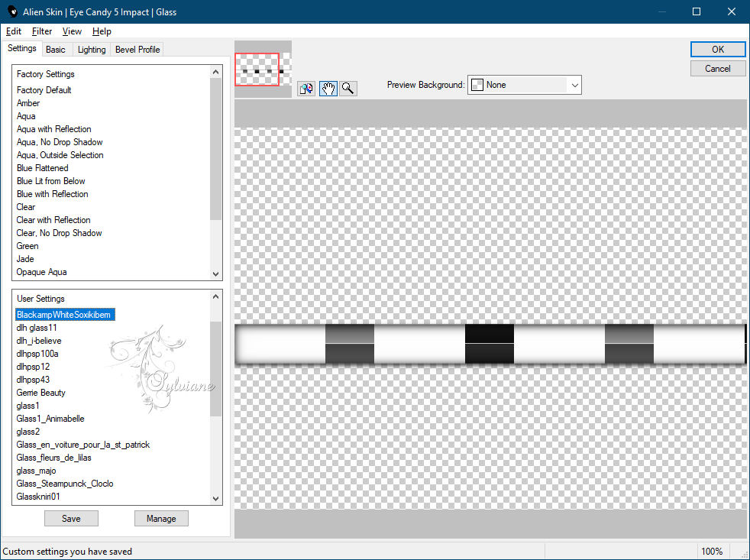
Task: Click the Alien Skin logo in title bar
Action: coord(12,11)
